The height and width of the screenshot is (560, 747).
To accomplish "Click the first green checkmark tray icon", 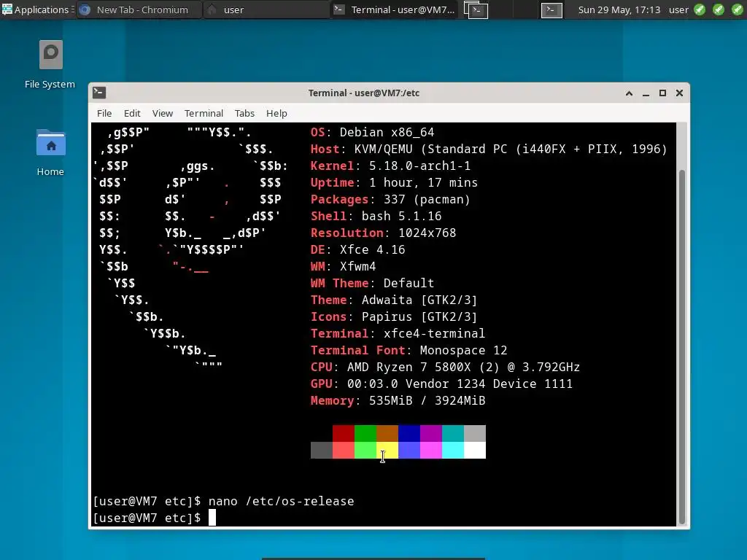I will pos(700,9).
